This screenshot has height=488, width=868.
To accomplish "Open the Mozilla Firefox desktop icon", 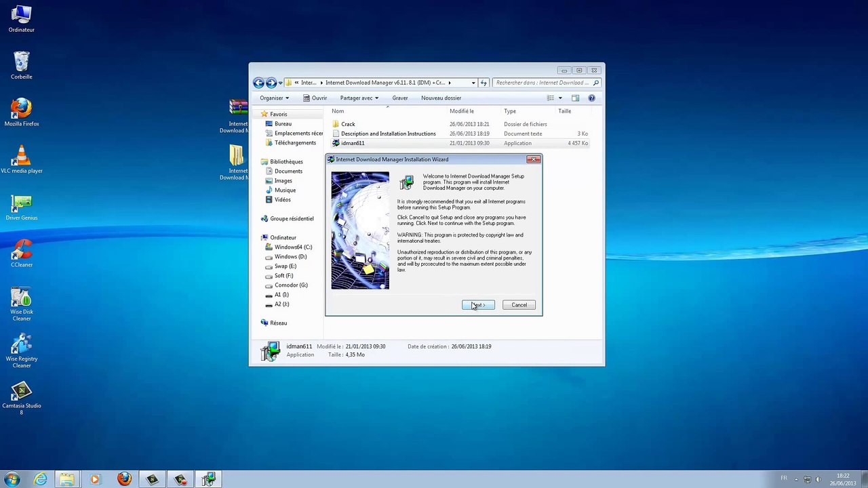I will pyautogui.click(x=22, y=113).
